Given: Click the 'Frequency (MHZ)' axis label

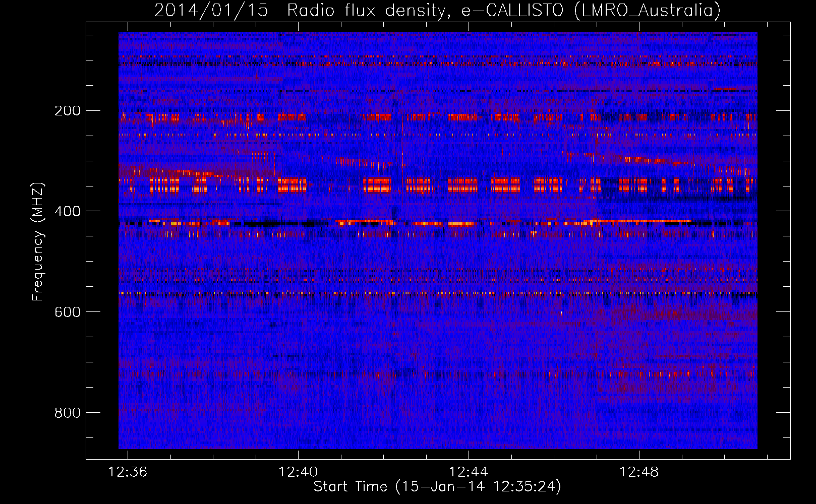Looking at the screenshot, I should coord(38,241).
